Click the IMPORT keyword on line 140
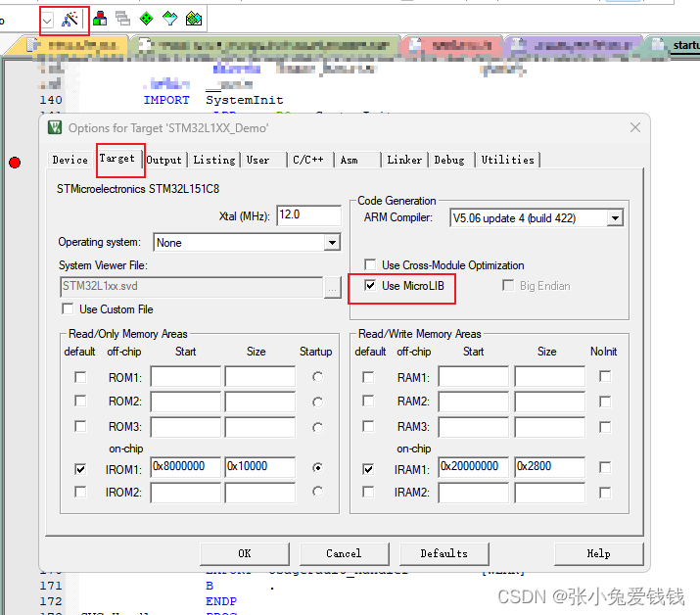 pyautogui.click(x=166, y=100)
